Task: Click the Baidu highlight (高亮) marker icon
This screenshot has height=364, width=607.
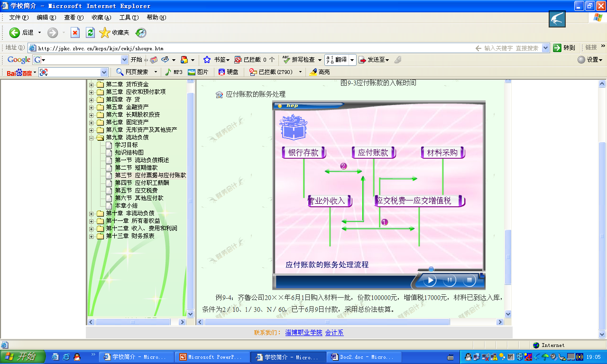Action: pyautogui.click(x=313, y=72)
